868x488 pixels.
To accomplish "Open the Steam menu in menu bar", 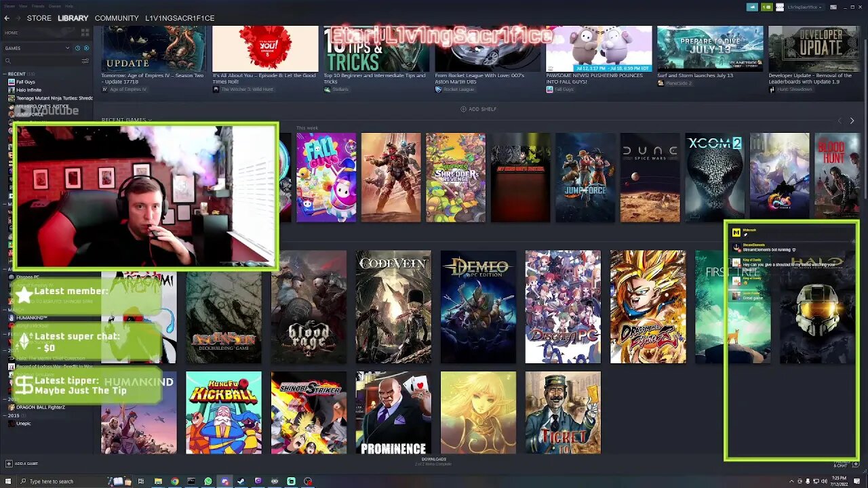I will coord(9,5).
